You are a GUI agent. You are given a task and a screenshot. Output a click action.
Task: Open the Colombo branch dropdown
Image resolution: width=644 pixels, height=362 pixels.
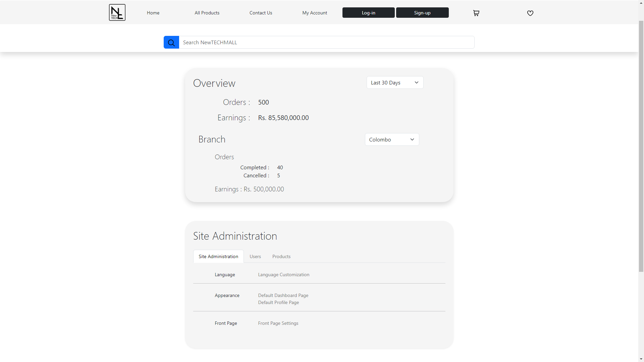pyautogui.click(x=392, y=139)
